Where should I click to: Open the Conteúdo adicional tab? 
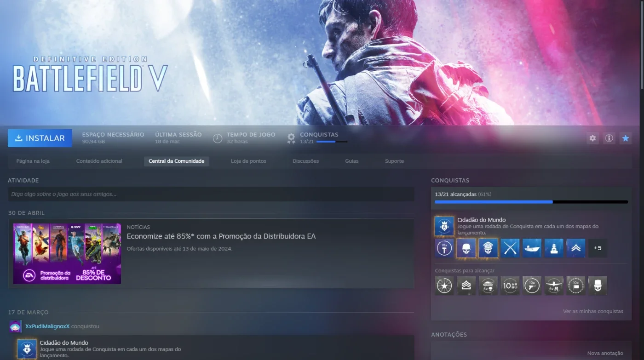tap(99, 161)
